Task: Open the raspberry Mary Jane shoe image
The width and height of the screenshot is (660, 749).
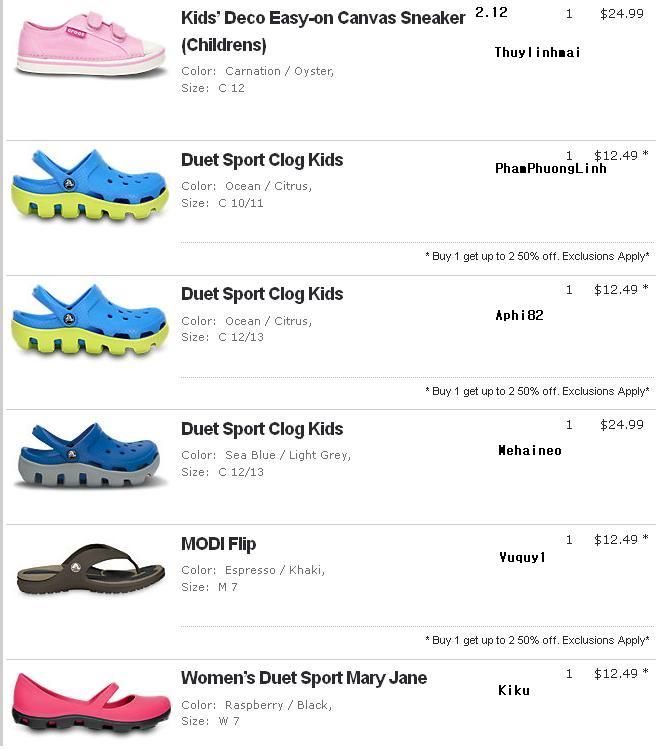Action: 90,700
